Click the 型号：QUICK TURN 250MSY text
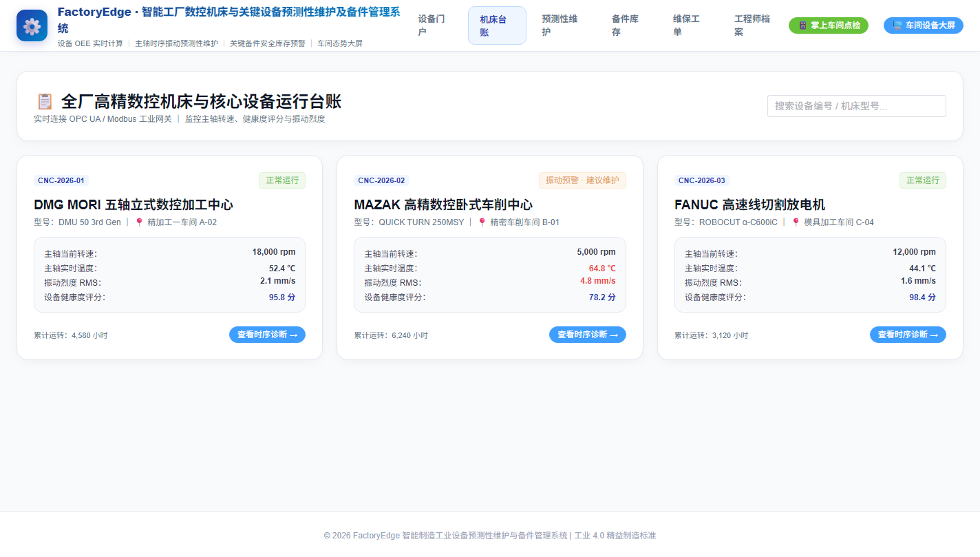Image resolution: width=980 pixels, height=557 pixels. tap(409, 222)
